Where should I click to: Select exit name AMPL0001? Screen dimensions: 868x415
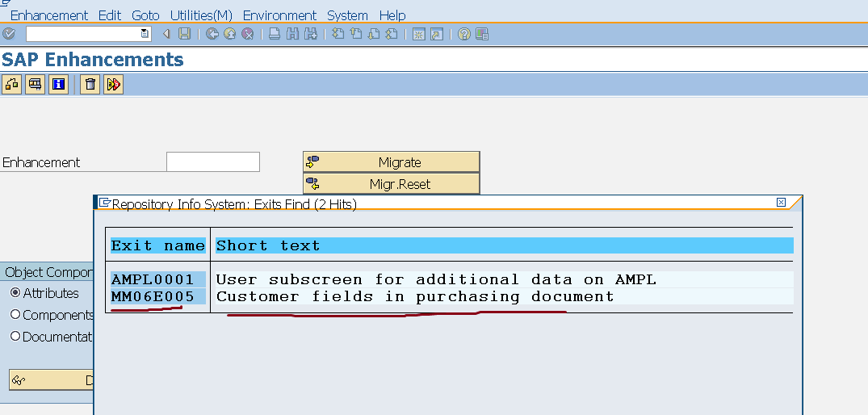(153, 279)
